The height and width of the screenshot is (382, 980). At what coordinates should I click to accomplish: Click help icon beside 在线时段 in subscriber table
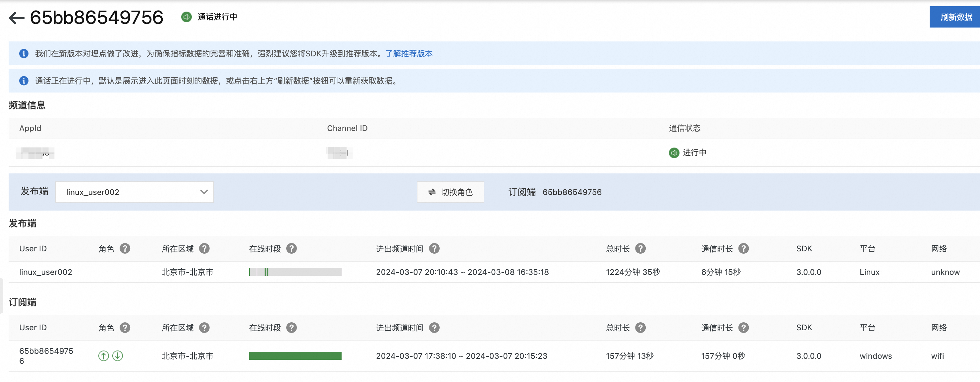292,328
